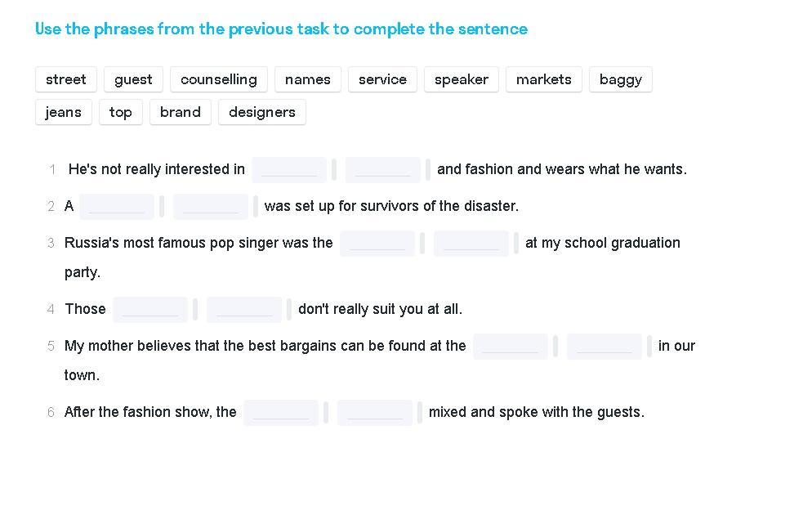Select the 'guest' word chip

pos(133,79)
